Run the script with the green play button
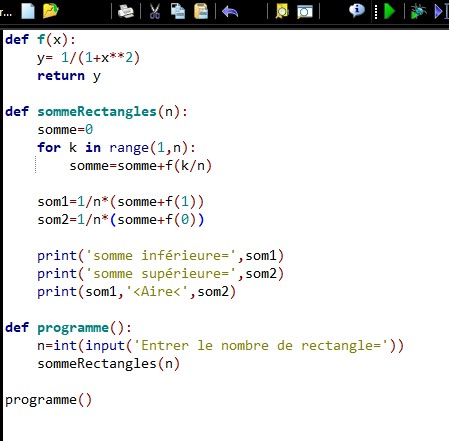 click(389, 11)
